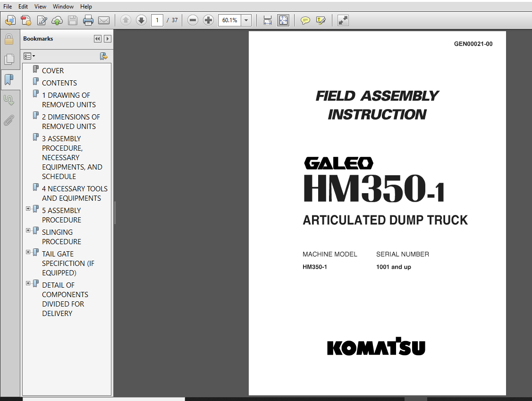Click the FIELD ASSEMBLY INSTRUCTION title

coord(377,105)
